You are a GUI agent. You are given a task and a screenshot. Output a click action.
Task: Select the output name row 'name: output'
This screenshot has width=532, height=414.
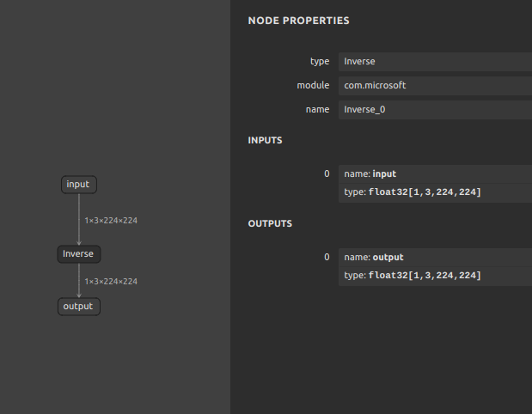[x=435, y=258]
